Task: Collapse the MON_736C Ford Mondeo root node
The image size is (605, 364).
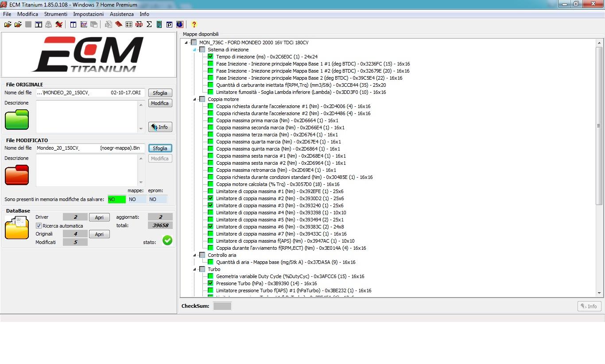Action: [x=186, y=43]
